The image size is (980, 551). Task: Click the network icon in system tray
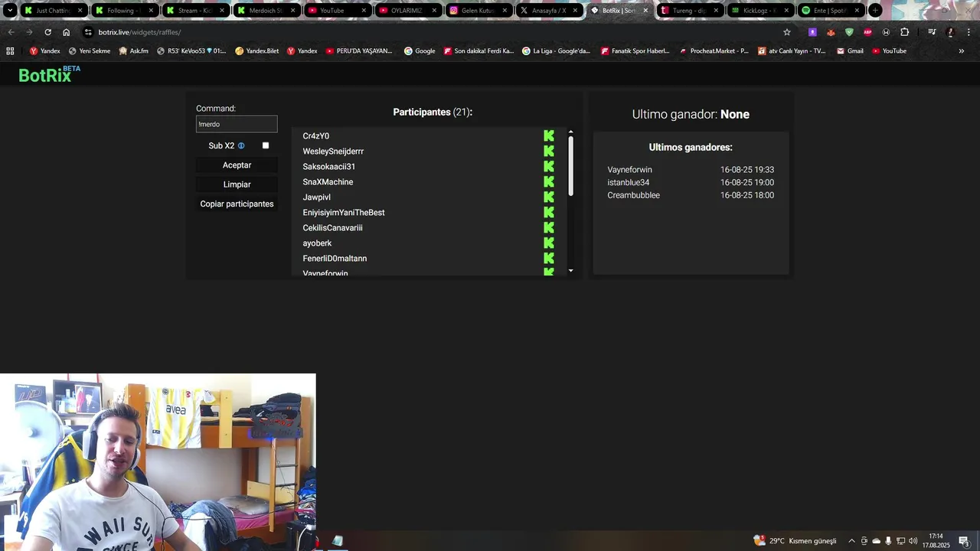click(x=900, y=541)
